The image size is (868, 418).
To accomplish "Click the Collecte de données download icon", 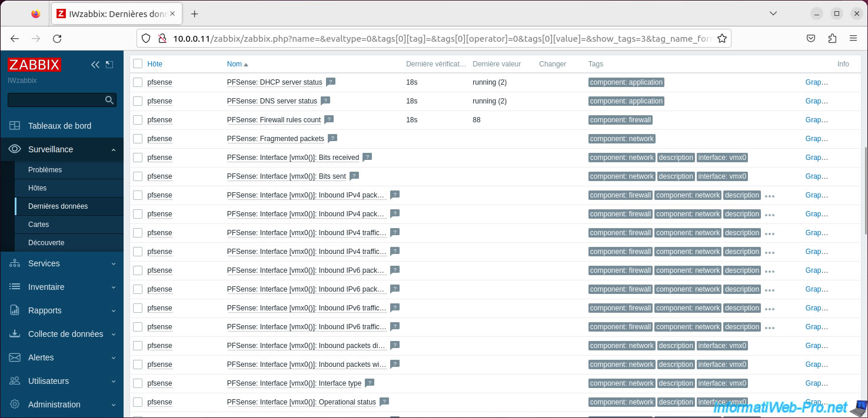I will (x=15, y=334).
